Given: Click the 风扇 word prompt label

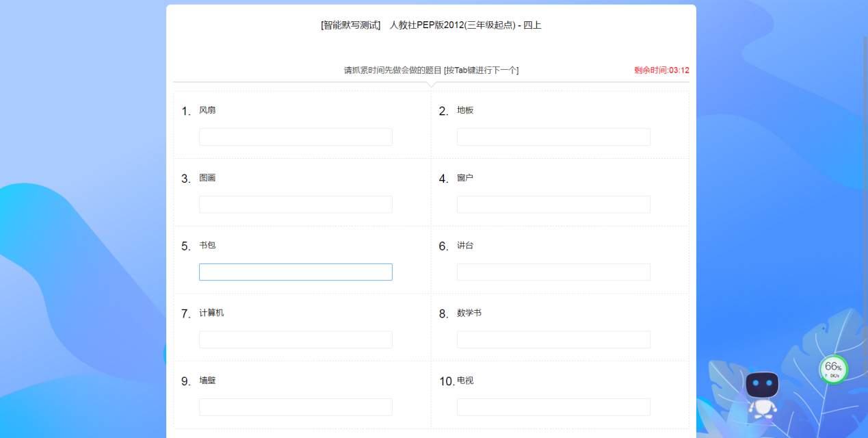Looking at the screenshot, I should (207, 110).
